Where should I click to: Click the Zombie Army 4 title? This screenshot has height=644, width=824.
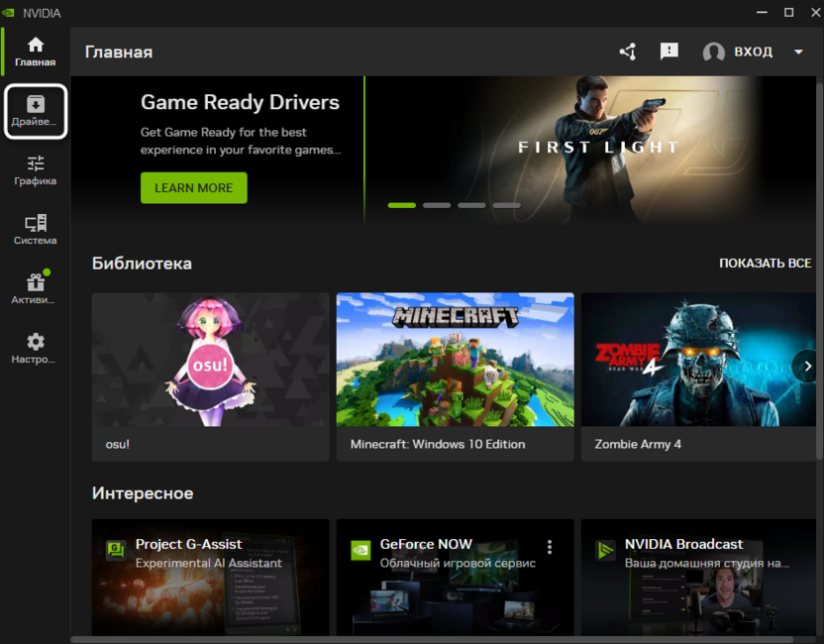click(638, 444)
